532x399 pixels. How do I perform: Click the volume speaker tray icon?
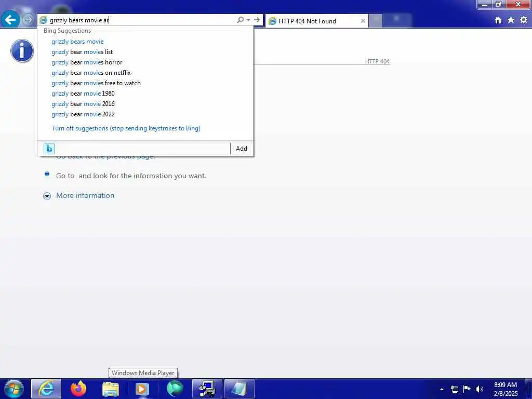point(480,389)
